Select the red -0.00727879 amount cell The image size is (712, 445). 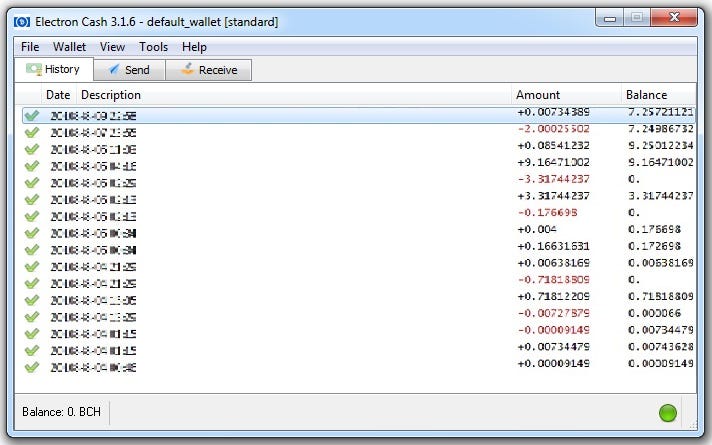(554, 313)
